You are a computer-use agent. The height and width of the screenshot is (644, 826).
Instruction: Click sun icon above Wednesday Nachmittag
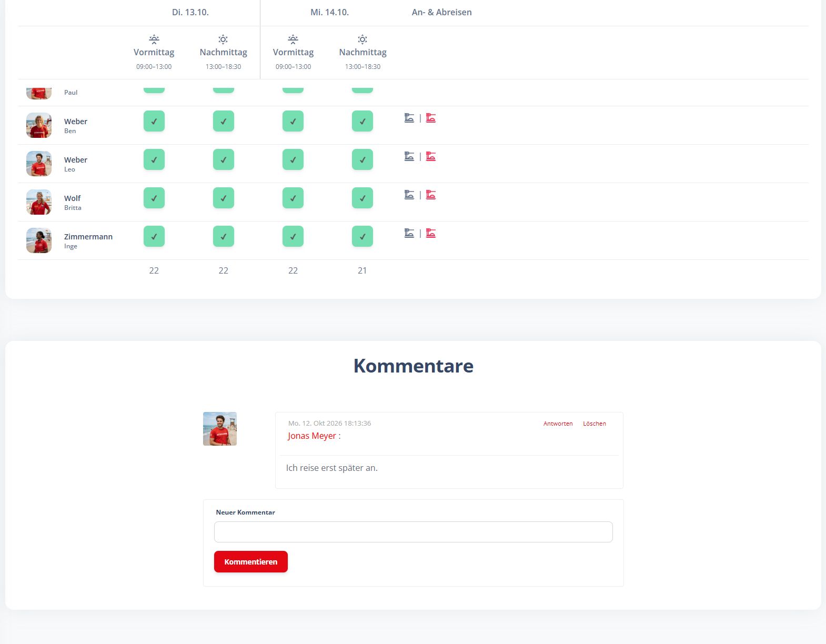point(362,39)
